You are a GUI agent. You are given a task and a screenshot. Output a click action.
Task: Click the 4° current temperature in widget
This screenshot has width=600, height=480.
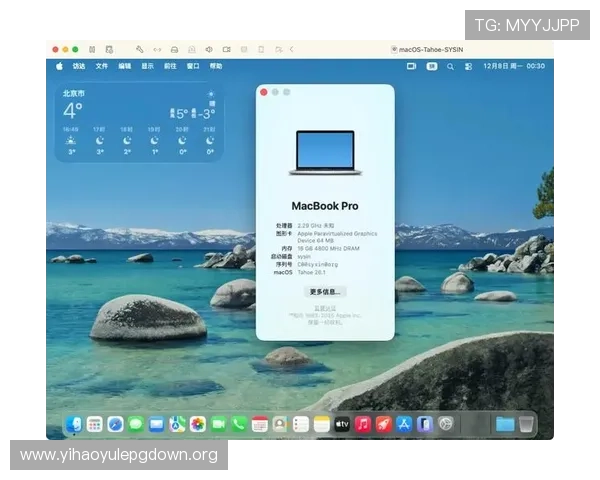click(73, 111)
